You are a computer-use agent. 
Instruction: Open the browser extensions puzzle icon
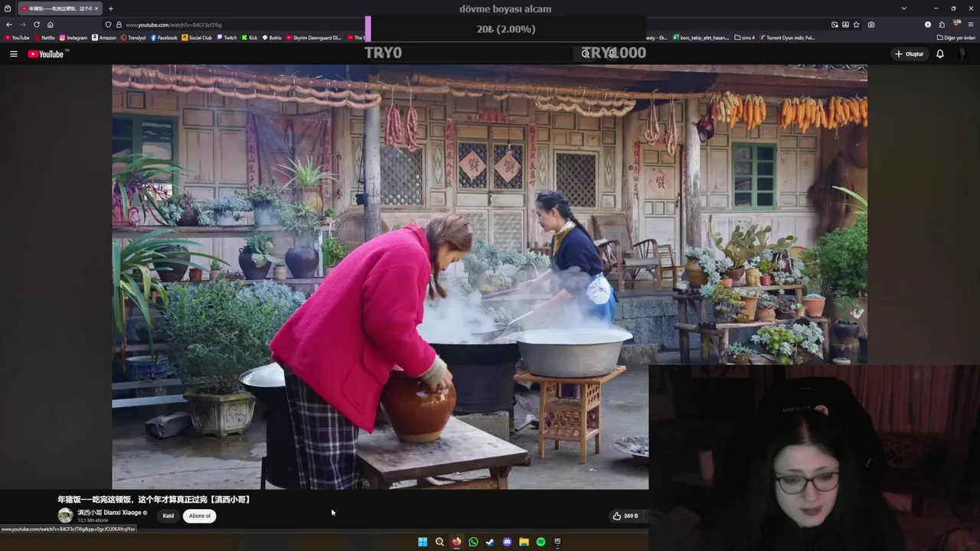pyautogui.click(x=942, y=24)
